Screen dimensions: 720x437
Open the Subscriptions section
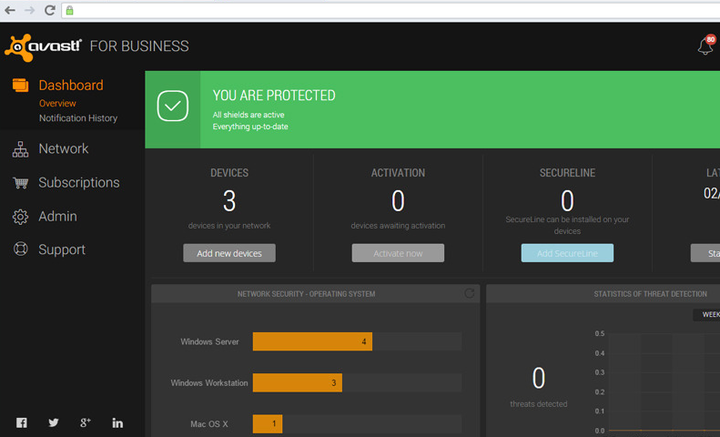pos(79,183)
